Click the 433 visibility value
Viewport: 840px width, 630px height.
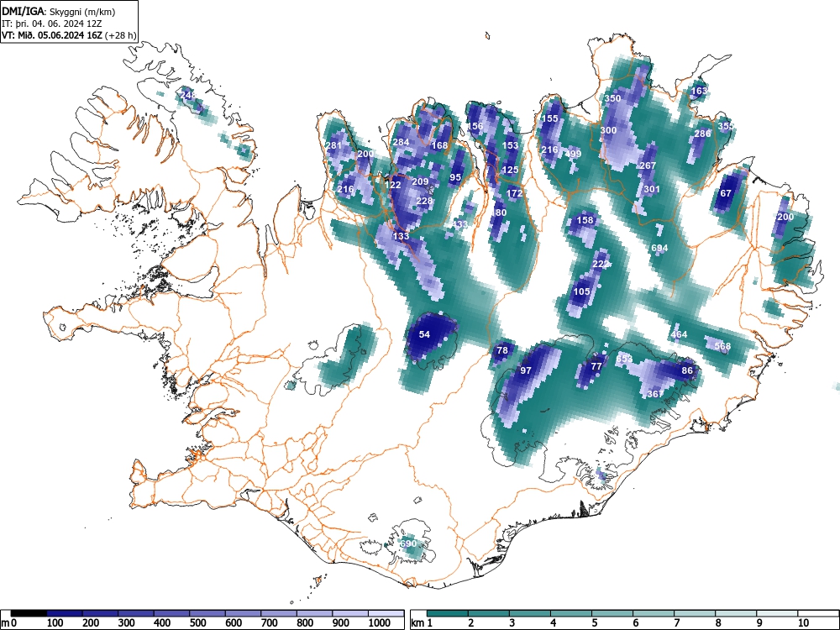pyautogui.click(x=459, y=224)
